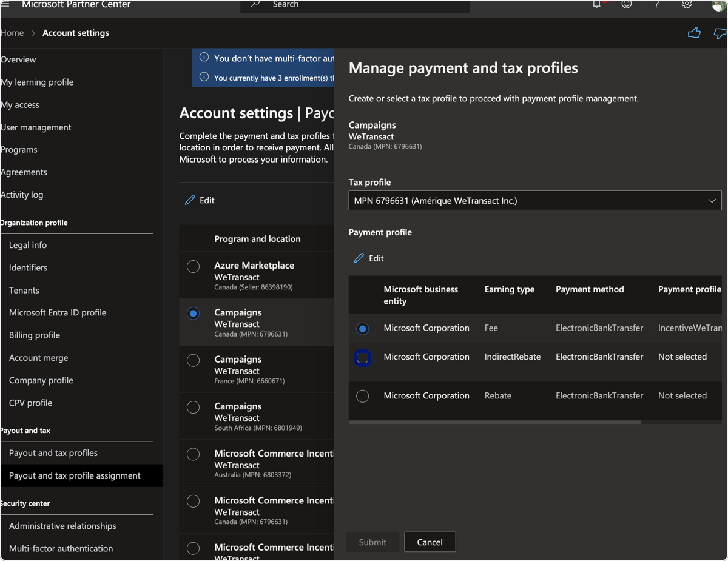Expand the Tax profile dropdown
This screenshot has height=561, width=728.
pyautogui.click(x=535, y=201)
